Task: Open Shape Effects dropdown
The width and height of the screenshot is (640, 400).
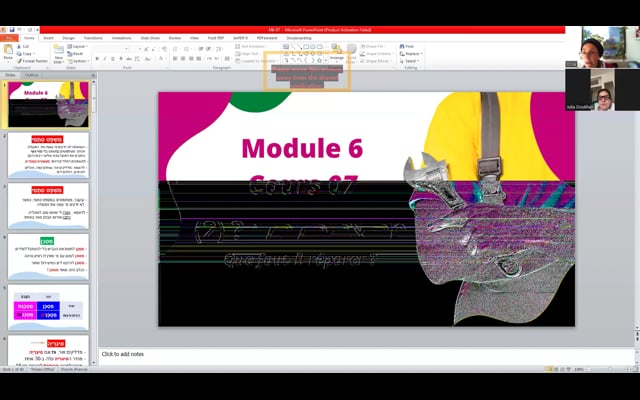Action: [x=377, y=61]
